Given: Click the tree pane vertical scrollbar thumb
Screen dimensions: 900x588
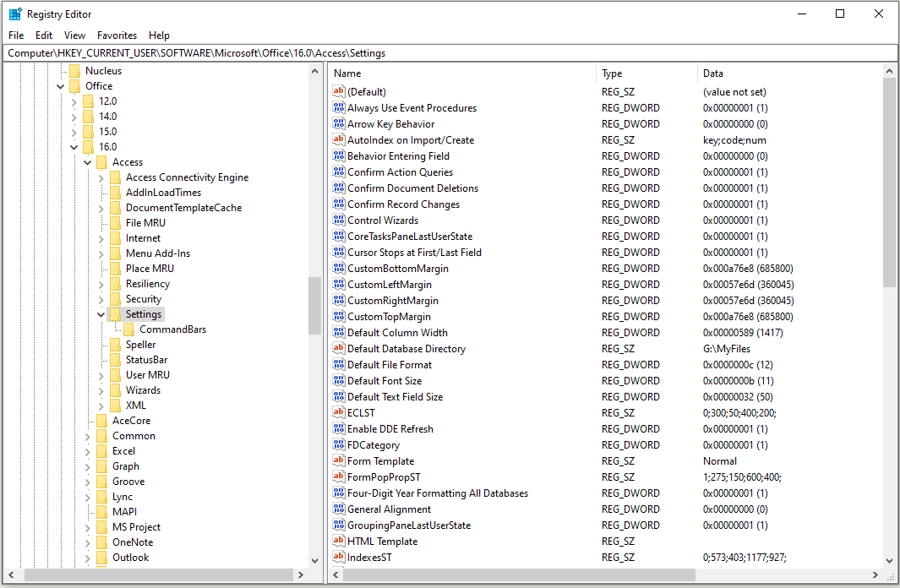Looking at the screenshot, I should point(314,306).
